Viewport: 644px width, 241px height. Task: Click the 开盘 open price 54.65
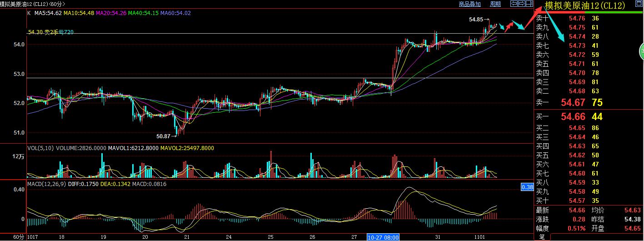(x=633, y=228)
